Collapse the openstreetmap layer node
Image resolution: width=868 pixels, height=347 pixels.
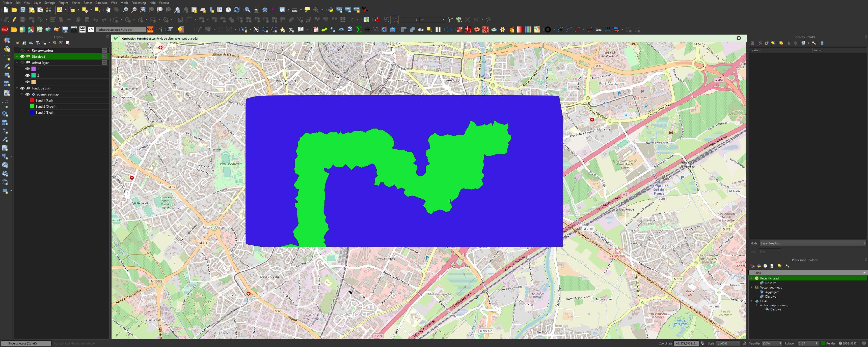tap(22, 94)
